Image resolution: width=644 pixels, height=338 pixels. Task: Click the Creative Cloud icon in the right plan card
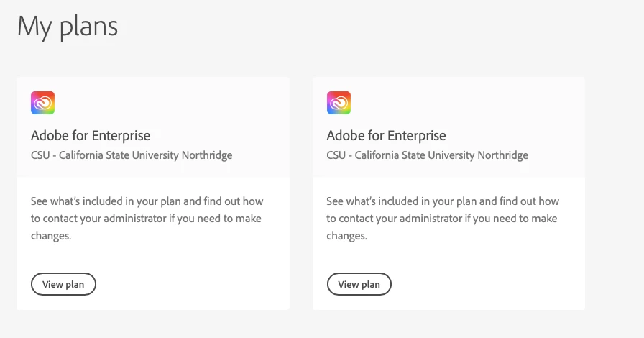pyautogui.click(x=339, y=103)
